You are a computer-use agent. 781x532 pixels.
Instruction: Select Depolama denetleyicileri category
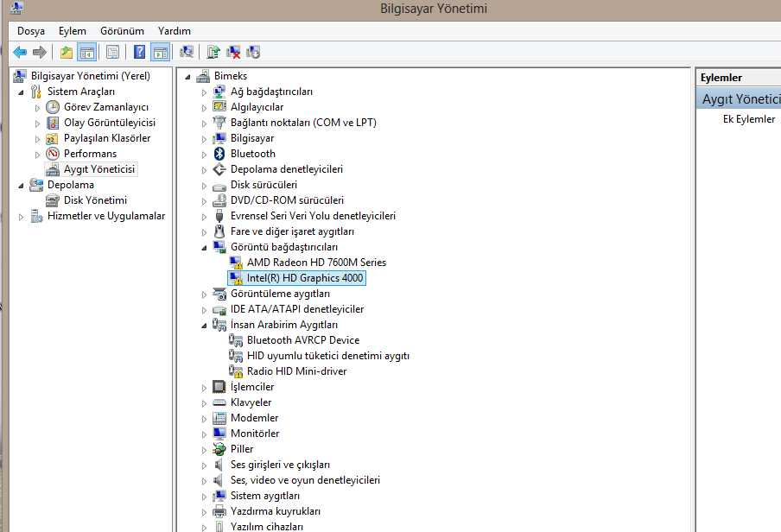coord(287,169)
